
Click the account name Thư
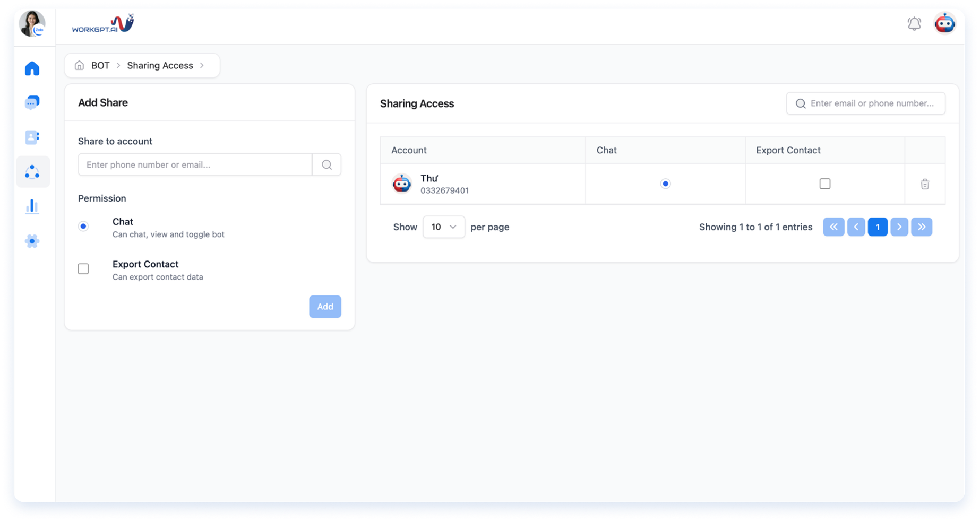pyautogui.click(x=429, y=178)
